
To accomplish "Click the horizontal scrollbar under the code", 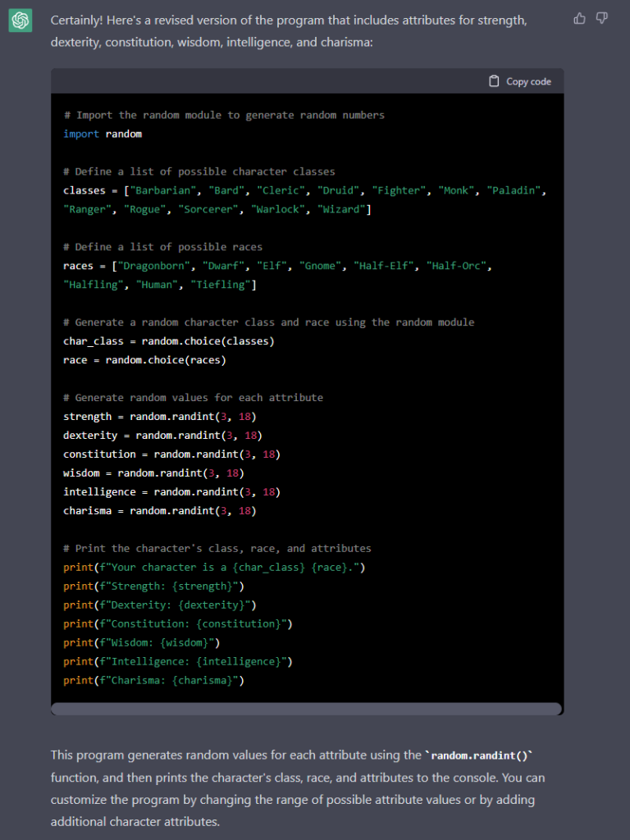I will pos(307,709).
